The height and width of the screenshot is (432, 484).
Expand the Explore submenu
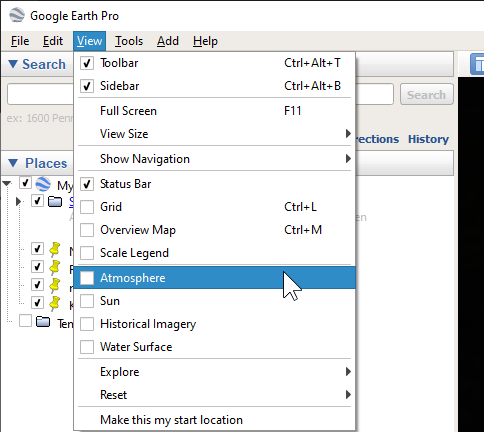pos(215,372)
